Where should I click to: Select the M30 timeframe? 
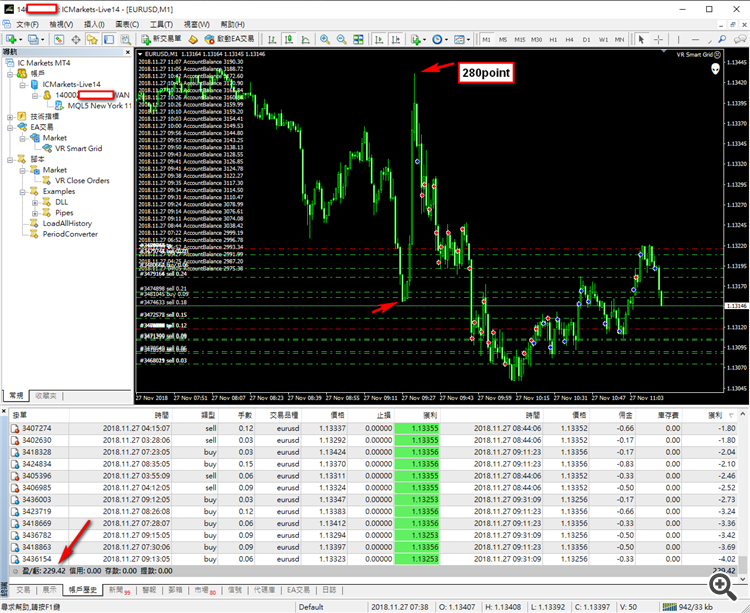(x=536, y=40)
